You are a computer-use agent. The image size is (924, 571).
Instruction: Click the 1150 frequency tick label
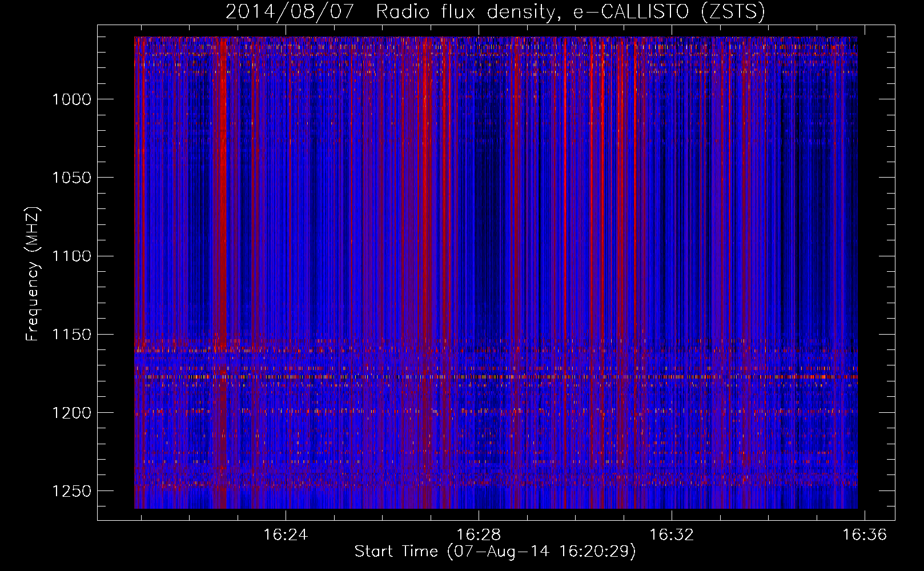pyautogui.click(x=71, y=335)
